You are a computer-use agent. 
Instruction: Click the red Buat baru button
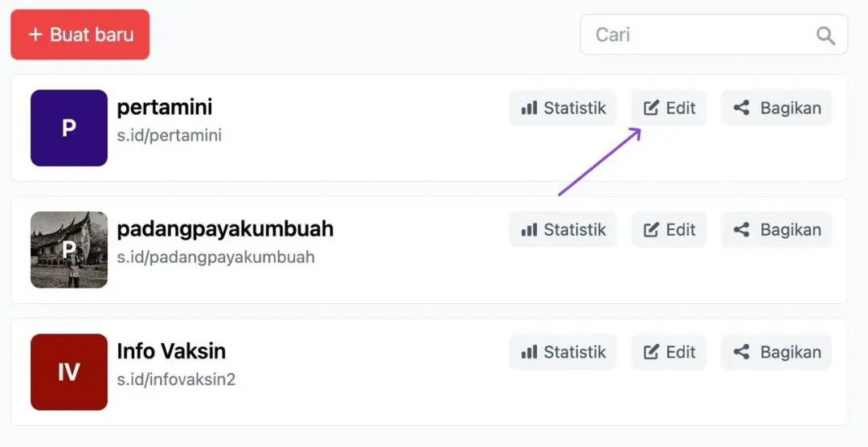(x=80, y=35)
